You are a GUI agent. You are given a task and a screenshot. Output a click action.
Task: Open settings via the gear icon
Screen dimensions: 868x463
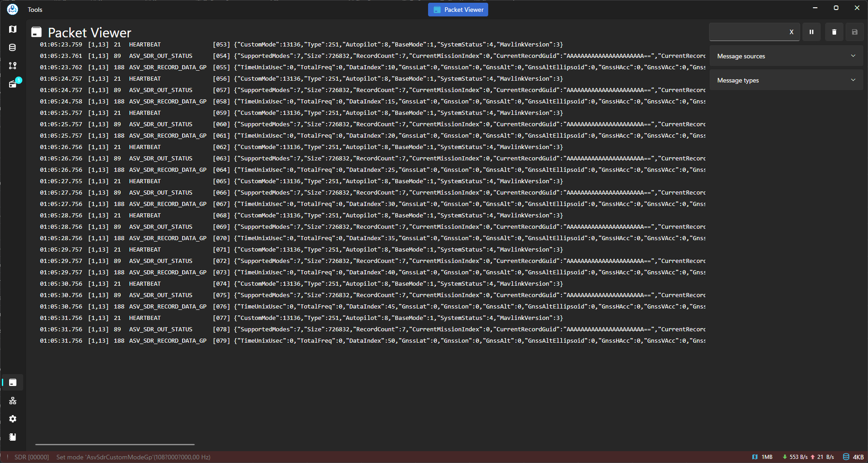[13, 419]
